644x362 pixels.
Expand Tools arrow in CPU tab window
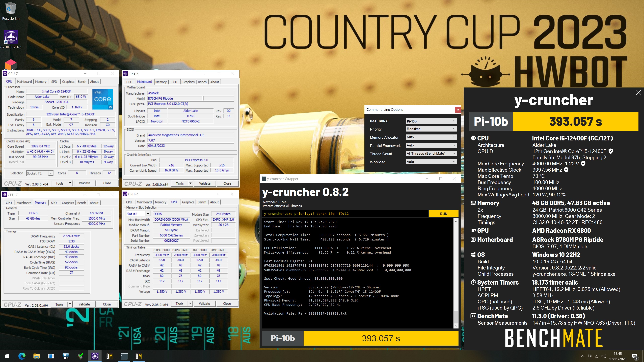point(70,183)
